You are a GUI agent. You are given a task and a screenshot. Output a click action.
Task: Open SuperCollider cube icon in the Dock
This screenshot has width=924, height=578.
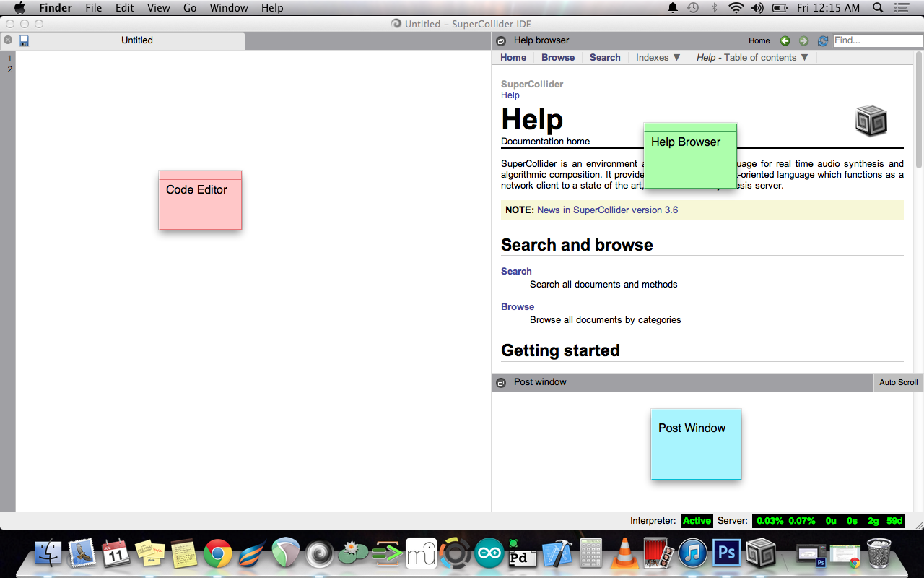click(761, 553)
